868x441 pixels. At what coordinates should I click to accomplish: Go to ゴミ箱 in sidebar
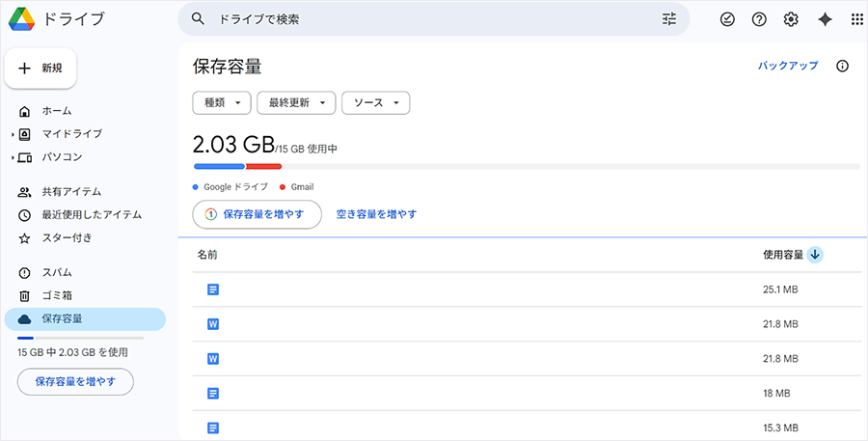click(x=57, y=295)
